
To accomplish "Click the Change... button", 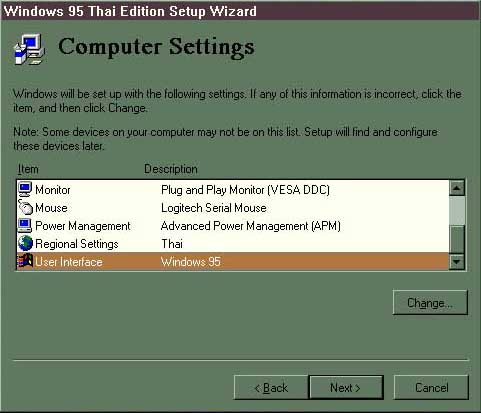I will (430, 303).
